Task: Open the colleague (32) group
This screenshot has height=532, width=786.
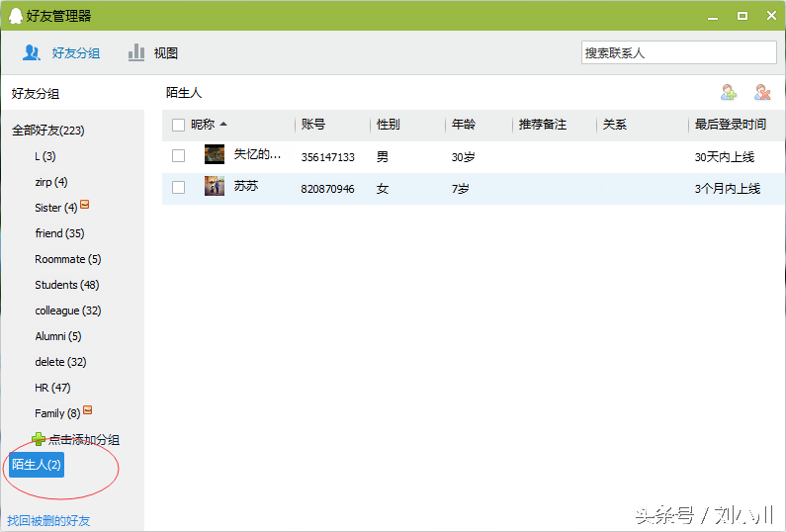Action: (67, 310)
